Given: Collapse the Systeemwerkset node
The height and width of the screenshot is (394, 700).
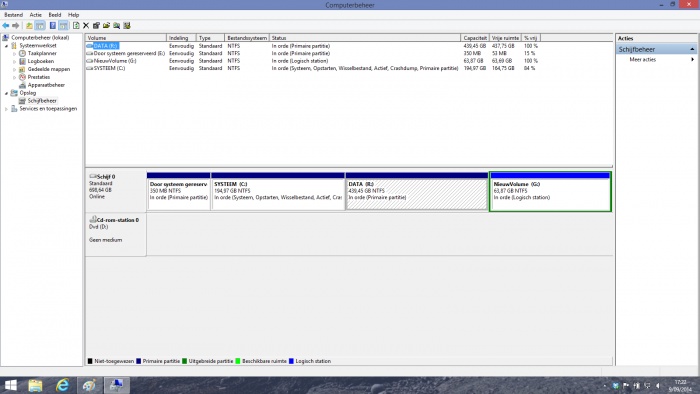Looking at the screenshot, I should [x=6, y=46].
